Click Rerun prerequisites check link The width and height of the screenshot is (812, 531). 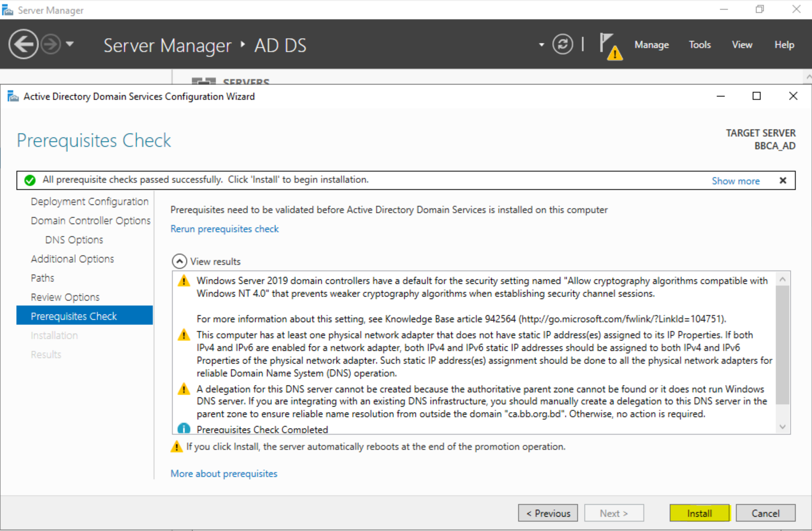click(x=225, y=229)
